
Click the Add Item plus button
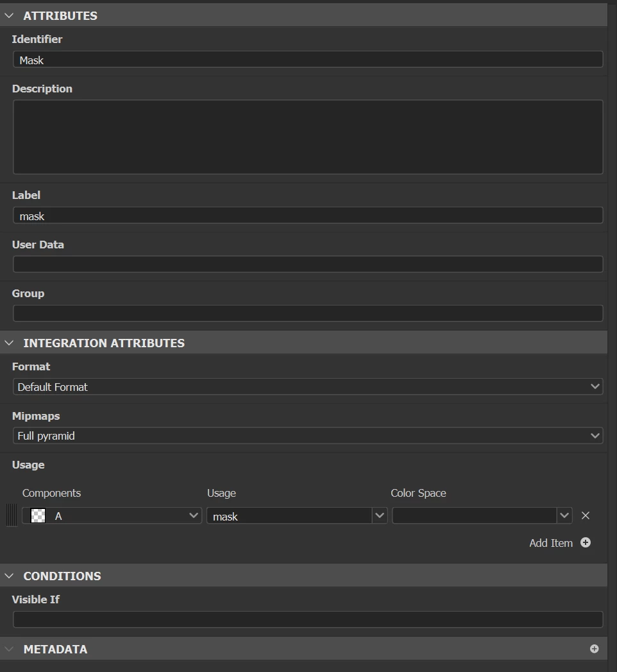[x=586, y=542]
